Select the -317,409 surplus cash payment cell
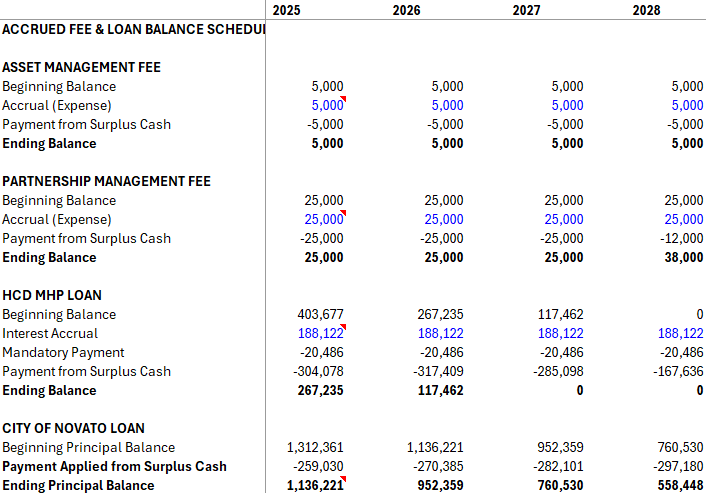This screenshot has height=493, width=706. tap(438, 371)
